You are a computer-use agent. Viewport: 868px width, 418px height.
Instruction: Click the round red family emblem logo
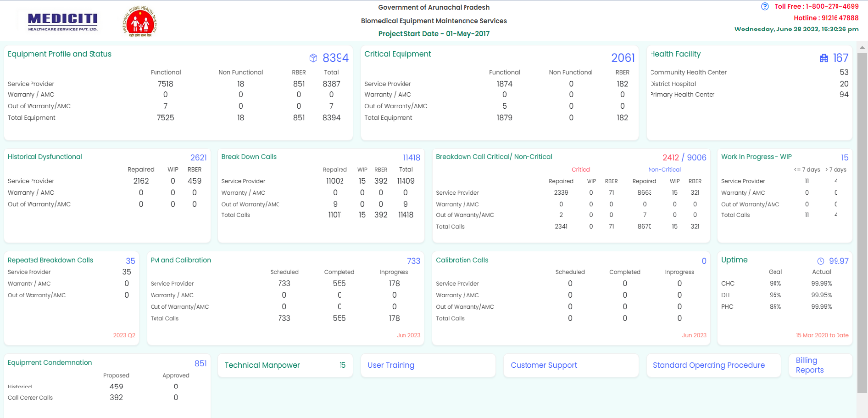[133, 22]
